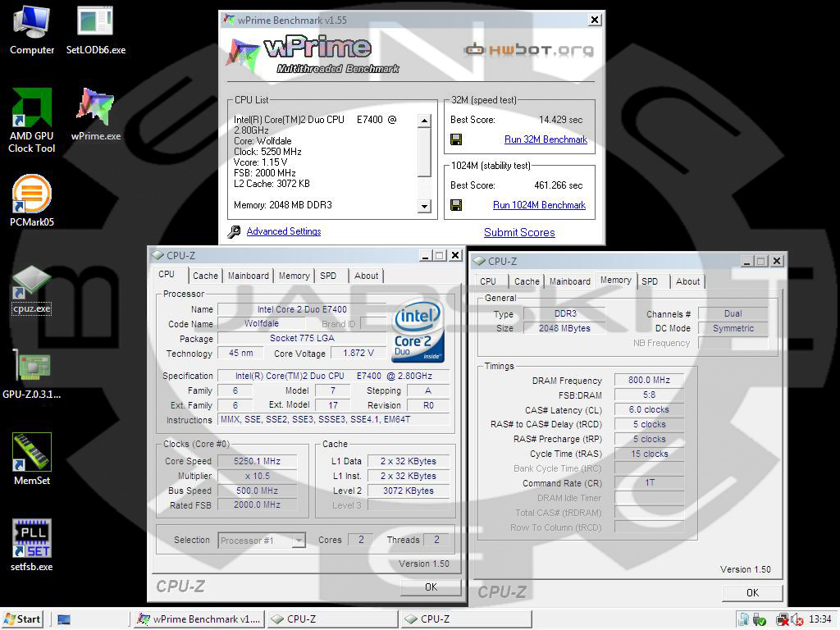Select the setfsb.exe desktop icon

coord(32,546)
